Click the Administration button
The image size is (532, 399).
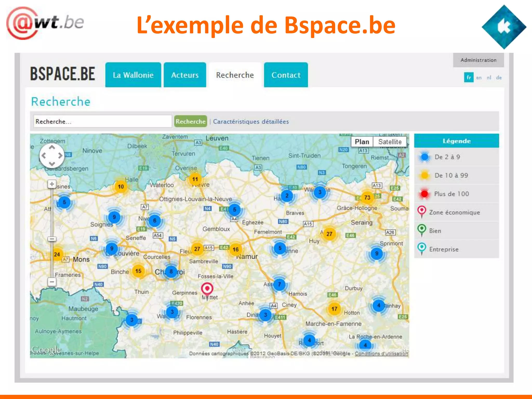click(478, 60)
